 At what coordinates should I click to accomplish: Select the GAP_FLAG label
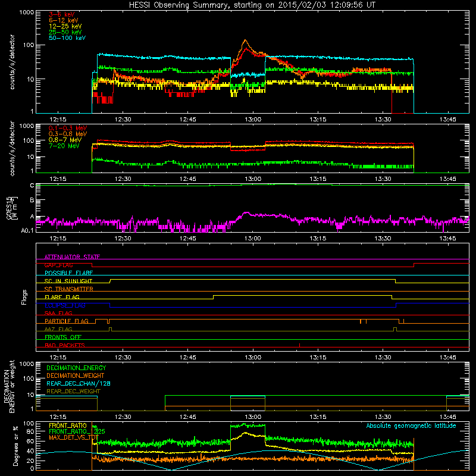[x=58, y=265]
